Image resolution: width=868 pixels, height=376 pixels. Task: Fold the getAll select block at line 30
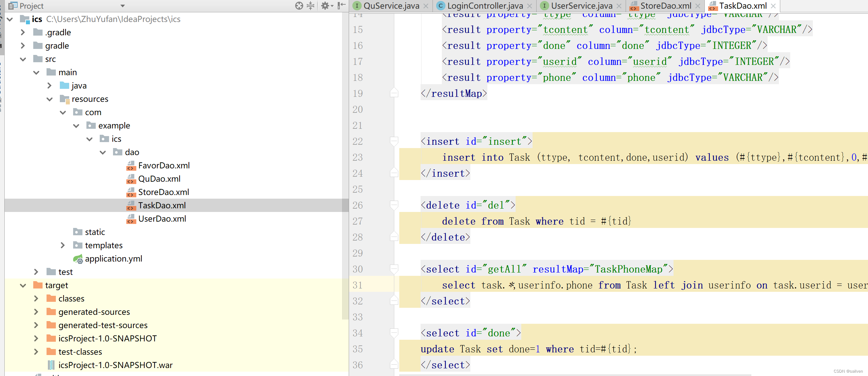(x=394, y=269)
